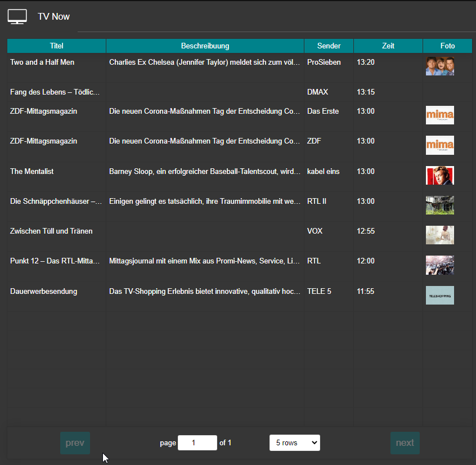Image resolution: width=476 pixels, height=465 pixels.
Task: Click the TV monitor icon next to TV Now
Action: coord(17,16)
